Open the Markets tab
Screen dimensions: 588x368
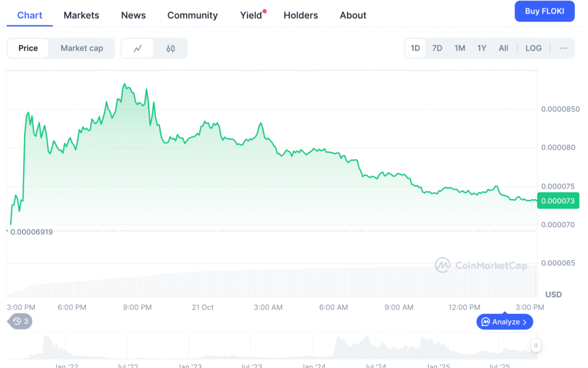[x=82, y=16]
